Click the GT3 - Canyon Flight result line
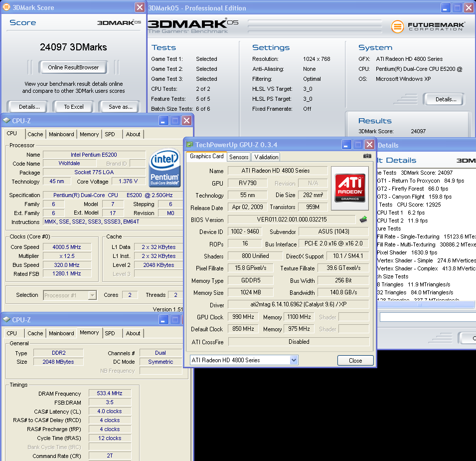Viewport: 476px width, 461px height. 414,197
